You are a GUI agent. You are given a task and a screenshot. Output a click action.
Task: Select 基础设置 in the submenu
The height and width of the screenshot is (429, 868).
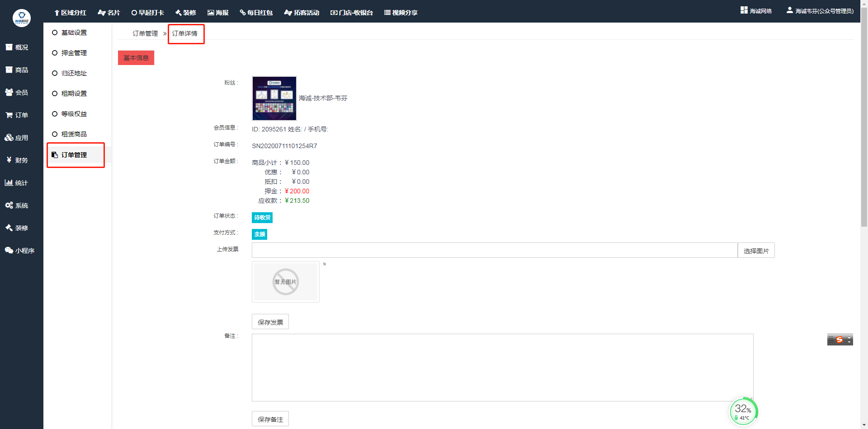pyautogui.click(x=74, y=33)
